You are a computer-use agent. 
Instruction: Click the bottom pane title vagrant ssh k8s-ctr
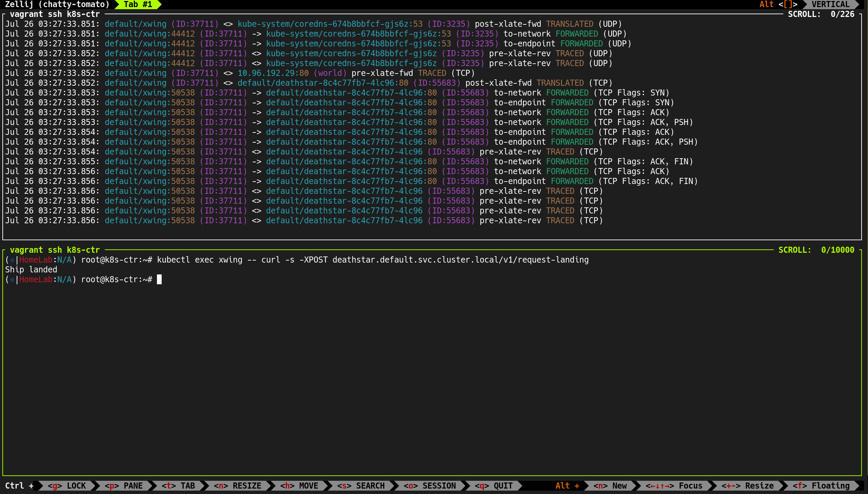(x=55, y=250)
